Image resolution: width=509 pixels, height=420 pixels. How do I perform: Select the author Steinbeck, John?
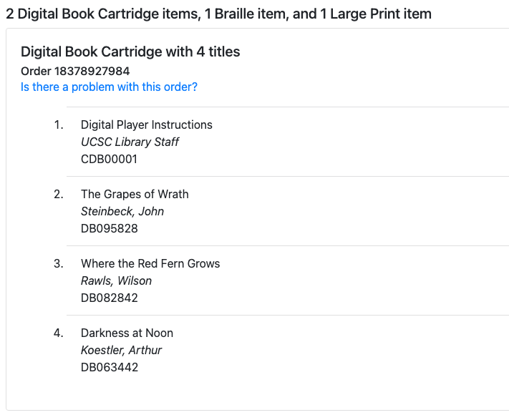(122, 211)
